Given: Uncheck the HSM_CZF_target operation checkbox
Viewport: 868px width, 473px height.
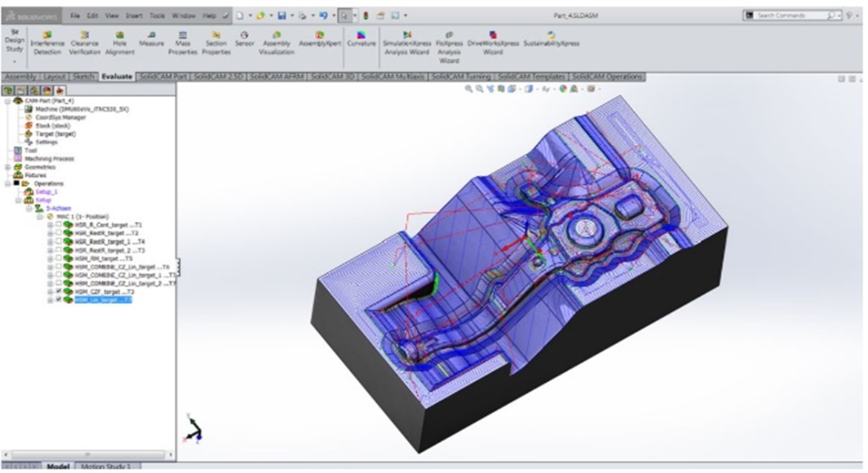Looking at the screenshot, I should 59,292.
